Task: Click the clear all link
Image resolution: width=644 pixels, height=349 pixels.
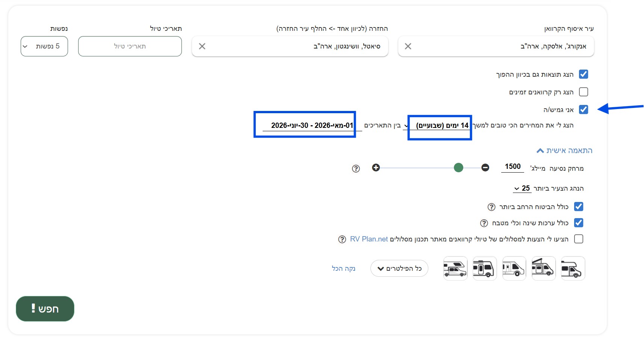Action: click(x=343, y=269)
